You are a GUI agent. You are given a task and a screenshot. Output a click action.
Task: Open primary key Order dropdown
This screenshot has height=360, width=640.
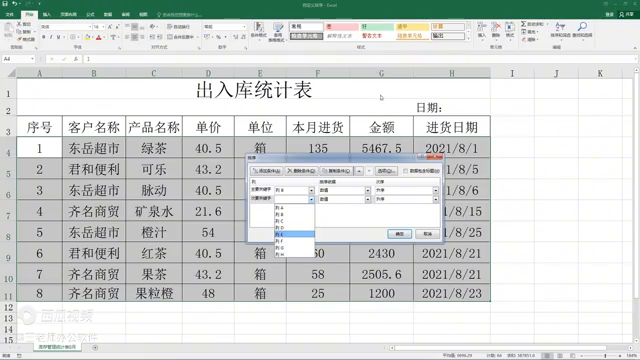coord(436,190)
